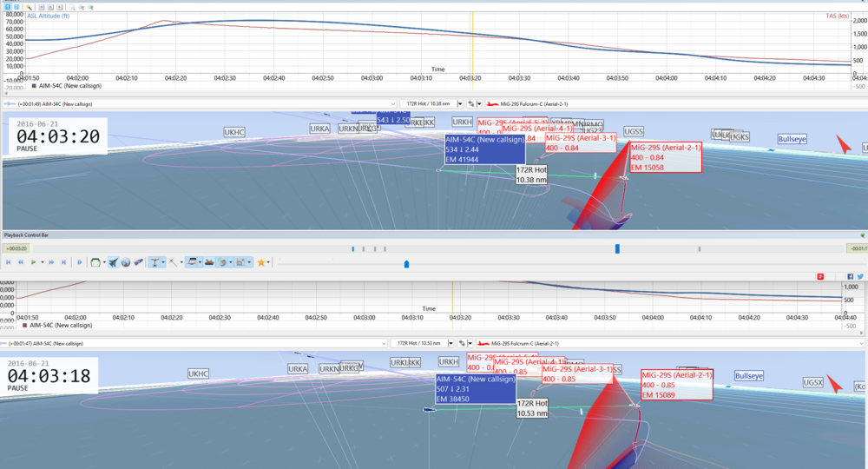Click the third chart image export icon
This screenshot has height=469, width=868.
[x=59, y=7]
